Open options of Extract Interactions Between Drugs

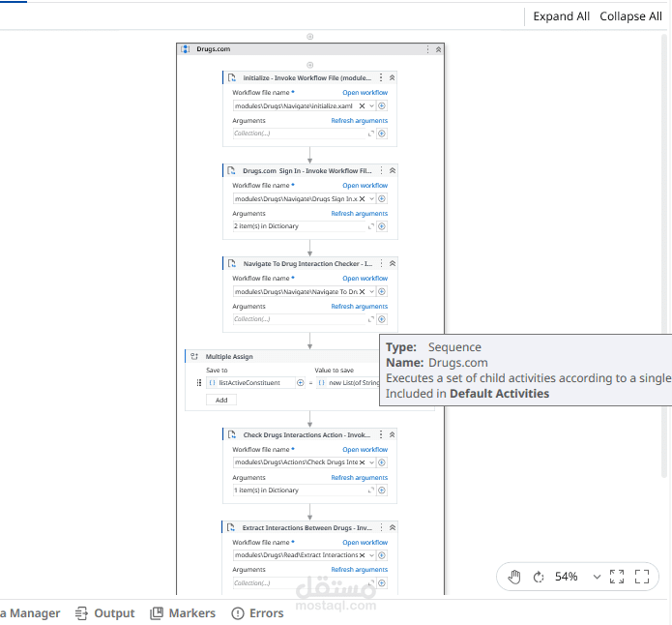pyautogui.click(x=381, y=527)
